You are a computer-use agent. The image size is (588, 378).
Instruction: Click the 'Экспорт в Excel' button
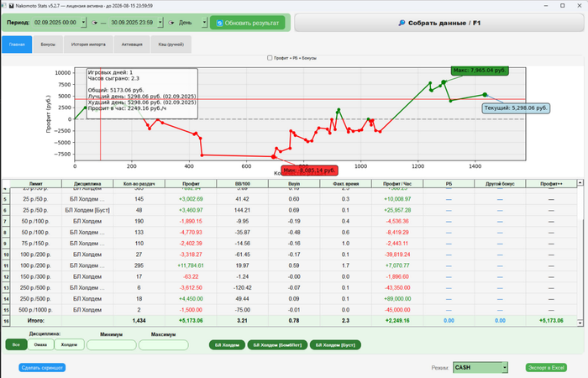546,368
